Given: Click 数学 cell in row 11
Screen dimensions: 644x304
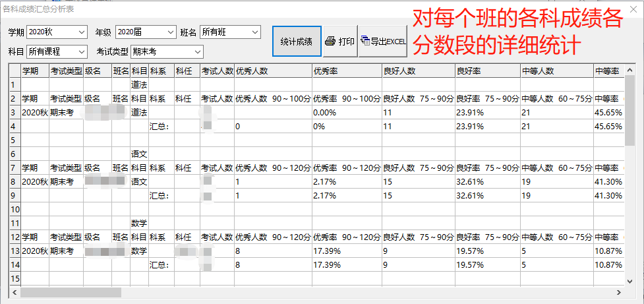Looking at the screenshot, I should (x=139, y=224).
